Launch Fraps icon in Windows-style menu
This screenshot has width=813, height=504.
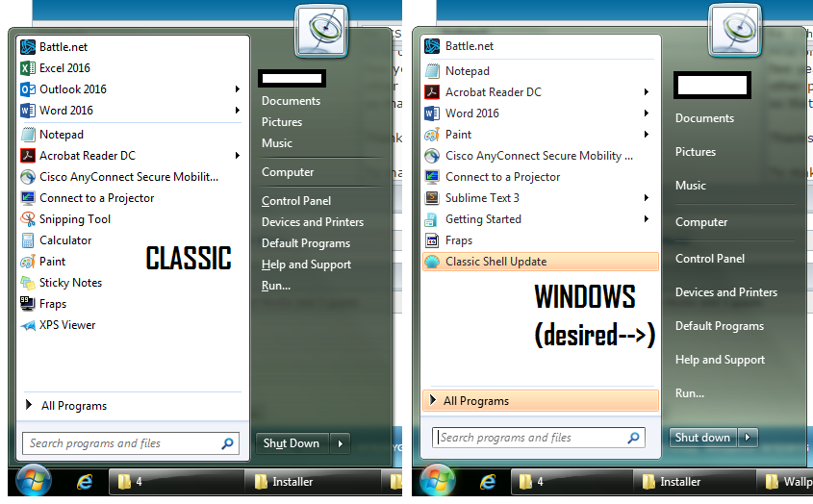pos(432,240)
